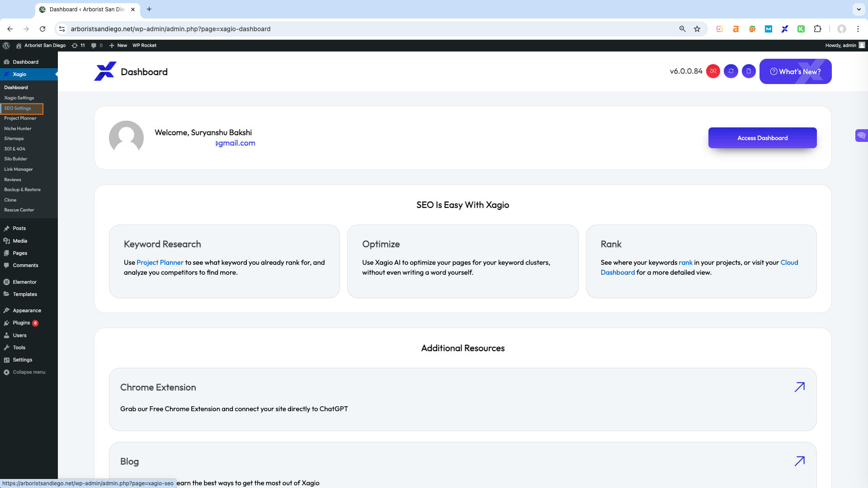The image size is (868, 488).
Task: Open the What's New? panel
Action: click(795, 71)
